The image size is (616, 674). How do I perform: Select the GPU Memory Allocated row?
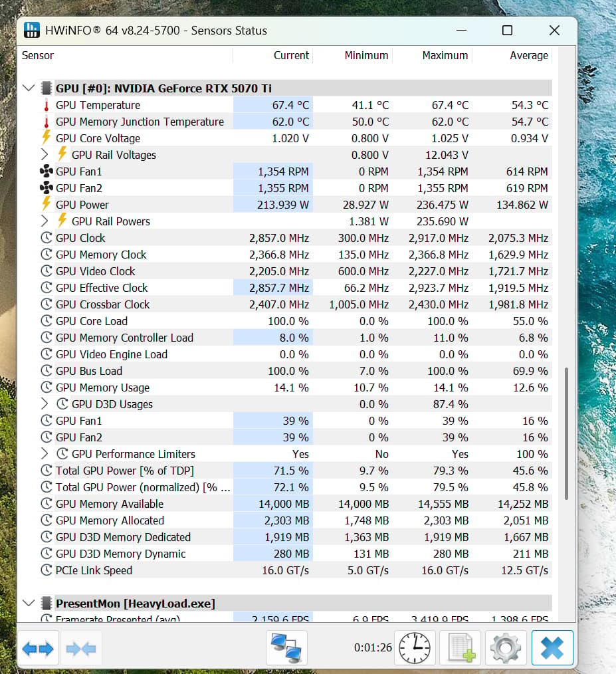[295, 520]
